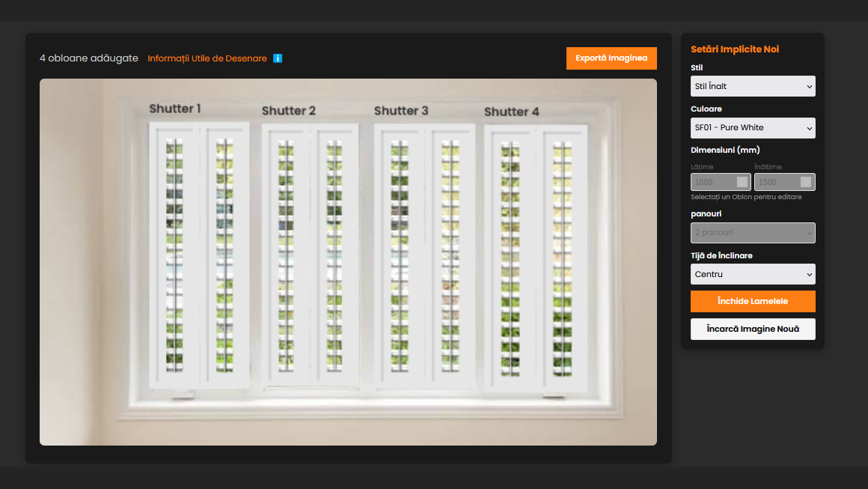This screenshot has height=489, width=868.
Task: Click Închide Lamelele button
Action: 753,301
